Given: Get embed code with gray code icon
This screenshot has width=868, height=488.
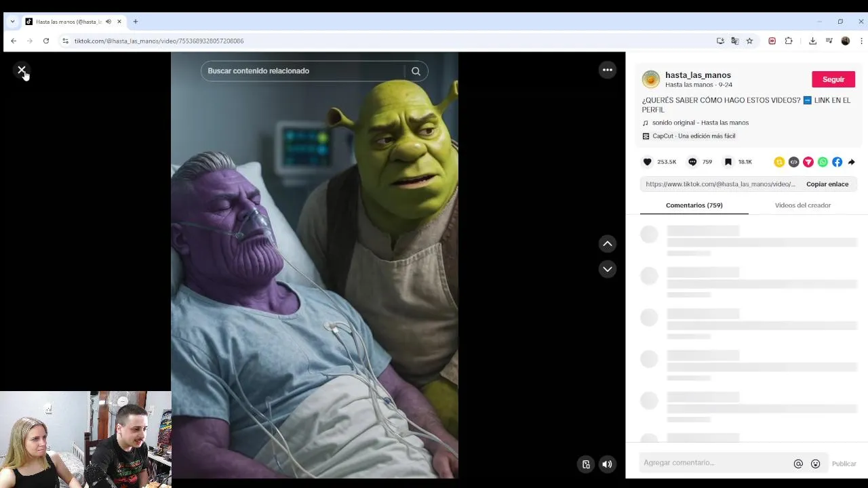Looking at the screenshot, I should pos(793,162).
